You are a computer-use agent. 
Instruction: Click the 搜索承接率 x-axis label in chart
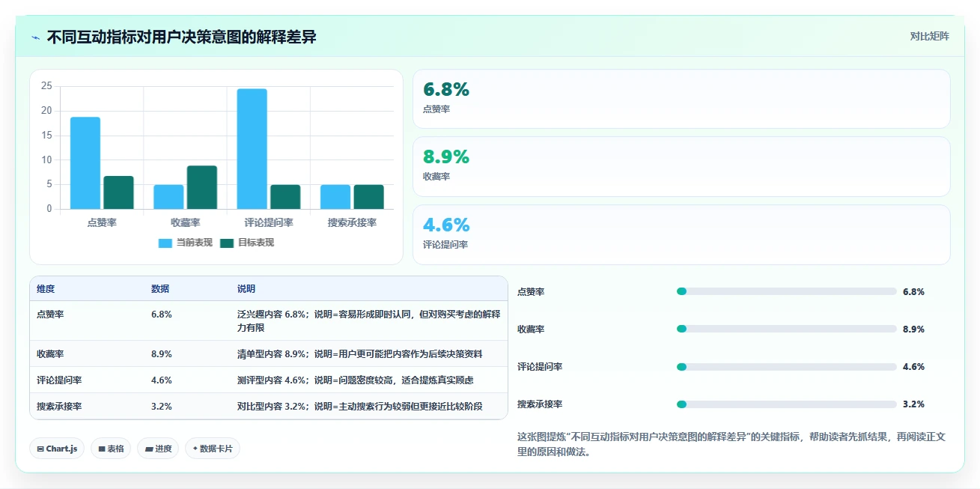(x=352, y=222)
